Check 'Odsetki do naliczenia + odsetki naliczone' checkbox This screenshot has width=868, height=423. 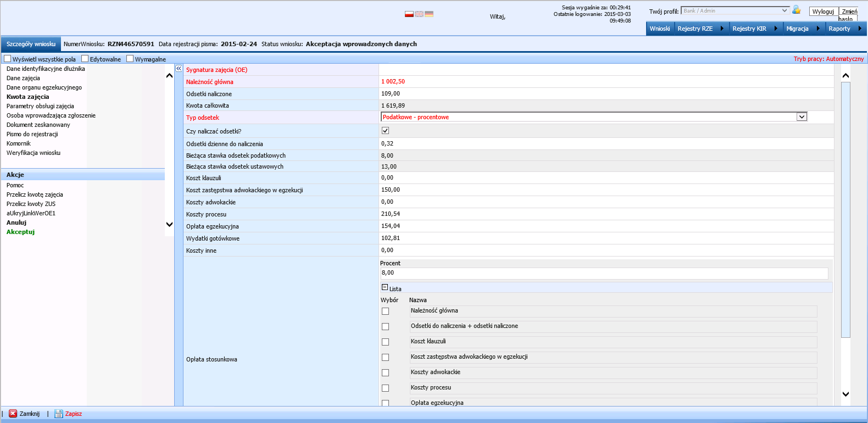[x=385, y=326]
